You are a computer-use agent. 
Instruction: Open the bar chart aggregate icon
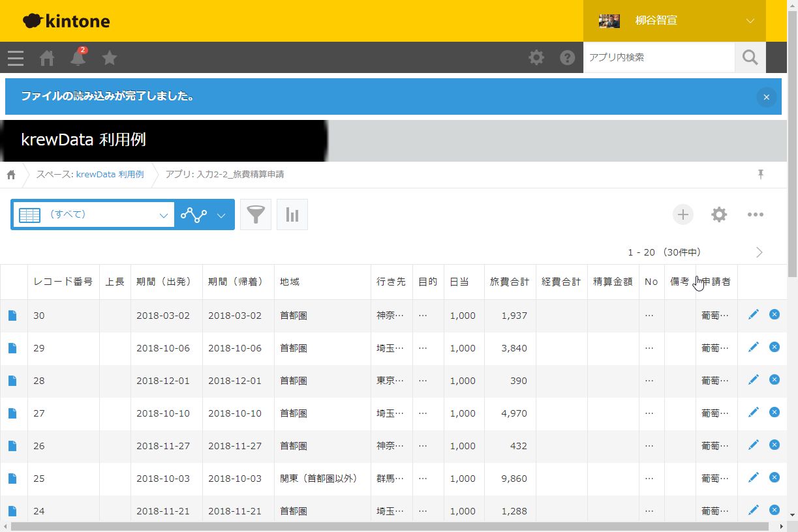292,214
